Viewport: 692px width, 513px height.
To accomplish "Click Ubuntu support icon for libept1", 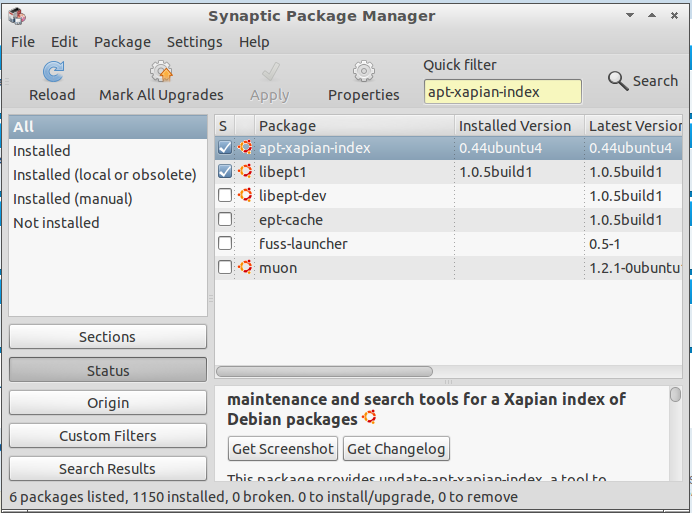I will 245,171.
